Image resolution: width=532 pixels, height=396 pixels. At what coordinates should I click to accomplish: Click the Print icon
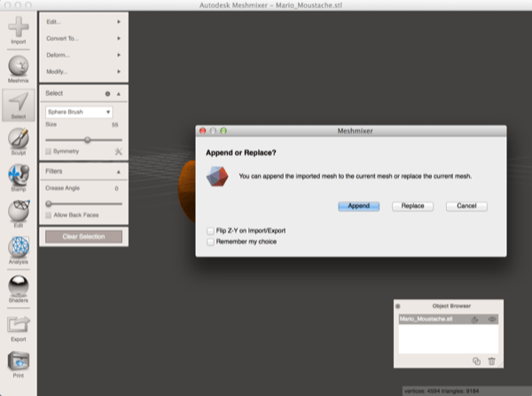click(18, 364)
